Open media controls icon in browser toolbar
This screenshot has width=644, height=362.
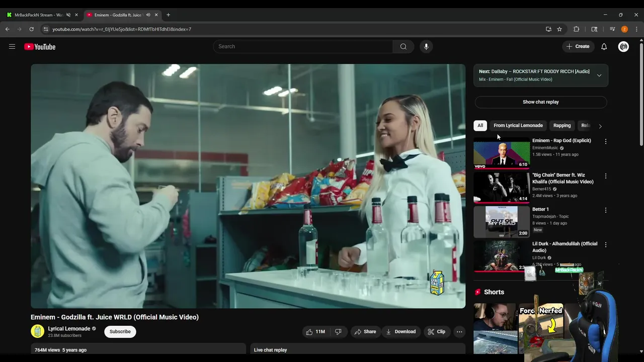tap(612, 29)
